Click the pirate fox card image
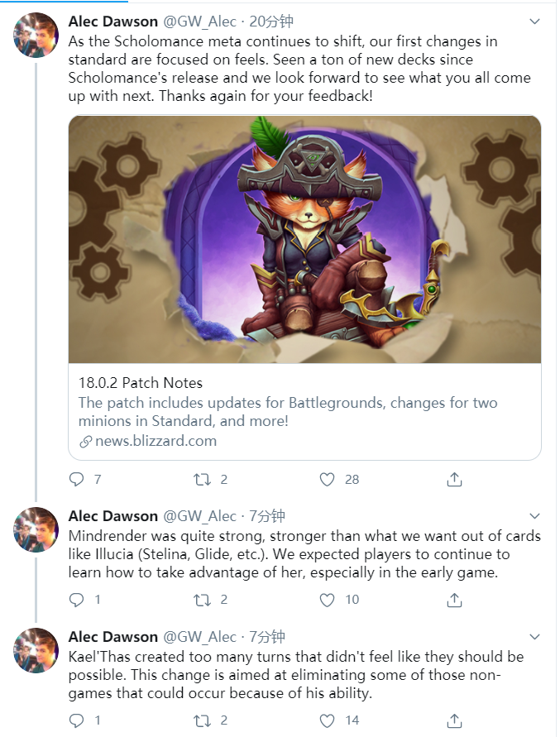Viewport: 560px width, 737px height. coord(304,239)
